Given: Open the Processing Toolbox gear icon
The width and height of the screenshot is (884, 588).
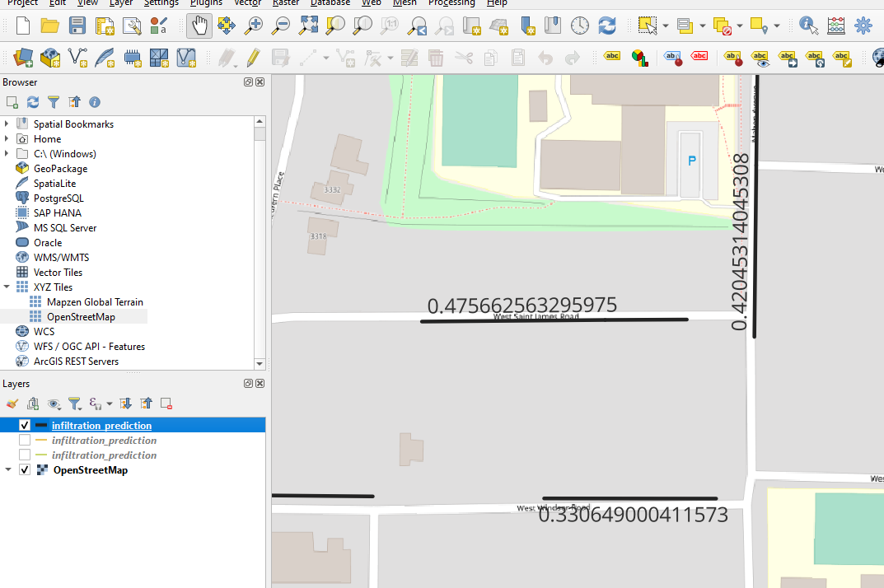Looking at the screenshot, I should pos(863,26).
